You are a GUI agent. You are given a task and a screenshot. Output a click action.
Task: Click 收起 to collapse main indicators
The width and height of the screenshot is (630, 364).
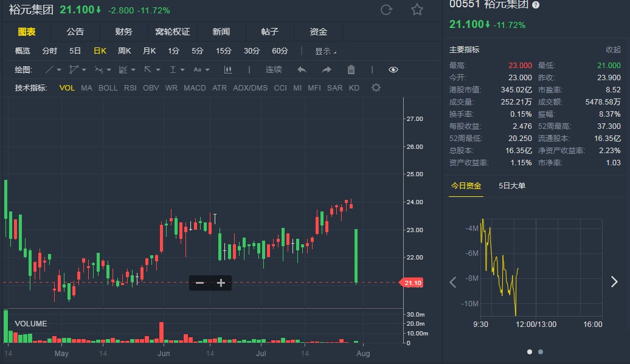(x=613, y=50)
